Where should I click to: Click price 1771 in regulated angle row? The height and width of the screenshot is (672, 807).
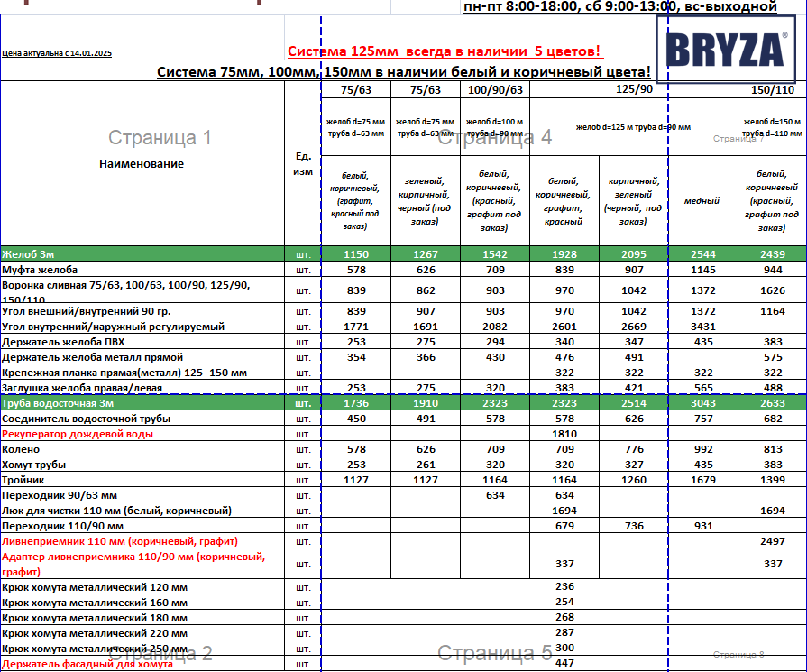pos(356,327)
